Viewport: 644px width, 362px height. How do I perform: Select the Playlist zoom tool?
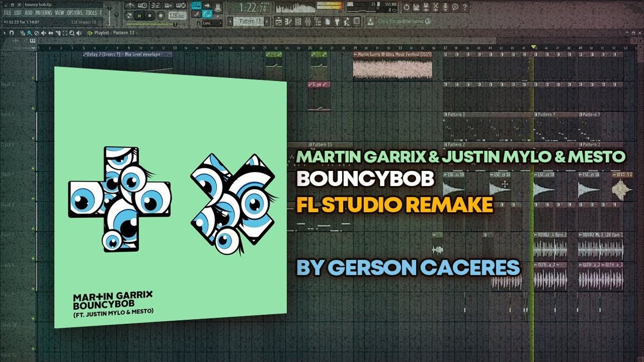pos(72,33)
